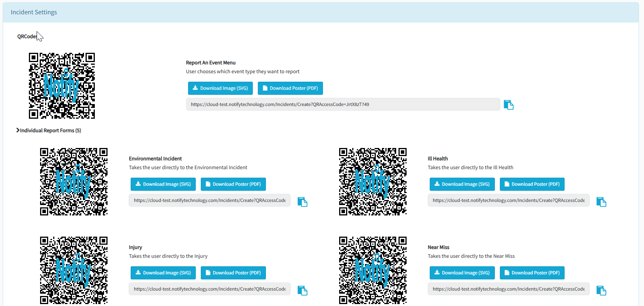
Task: Copy the Ill Health link icon
Action: tap(601, 202)
